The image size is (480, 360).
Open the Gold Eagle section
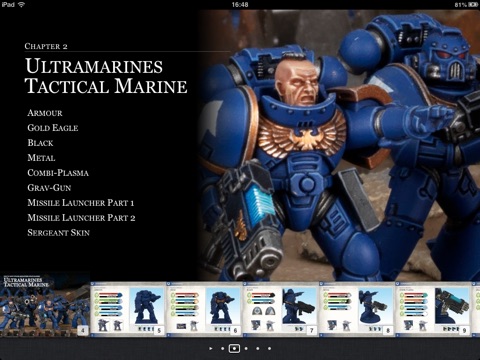click(x=53, y=128)
